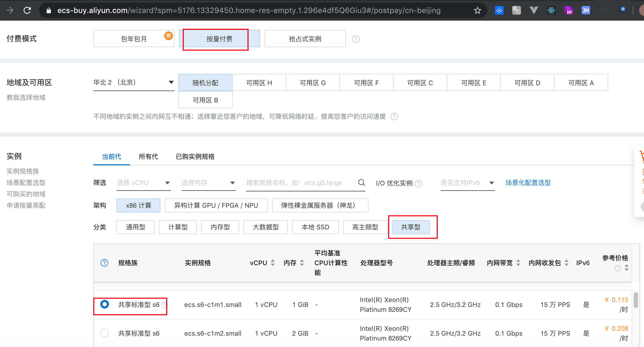Select ecs.s6-c1m2.small radio button
644x347 pixels.
105,333
